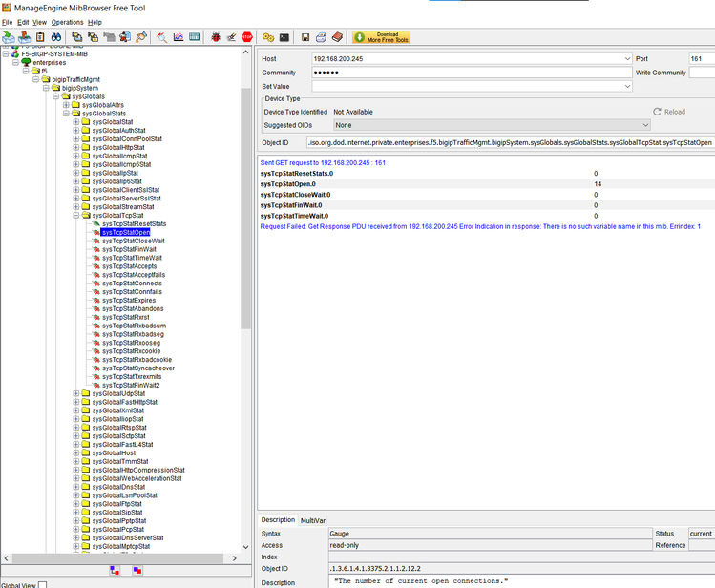Click the line graph icon in toolbar
This screenshot has height=588, width=715.
tap(178, 37)
